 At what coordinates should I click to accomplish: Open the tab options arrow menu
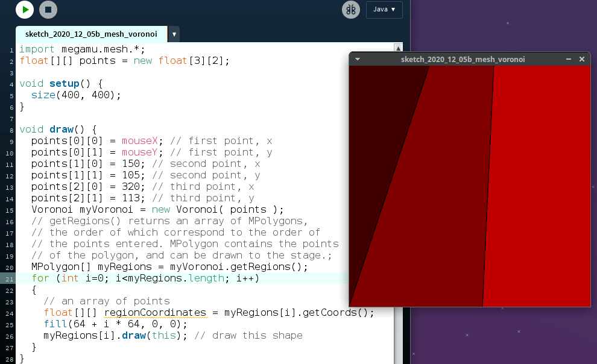174,34
